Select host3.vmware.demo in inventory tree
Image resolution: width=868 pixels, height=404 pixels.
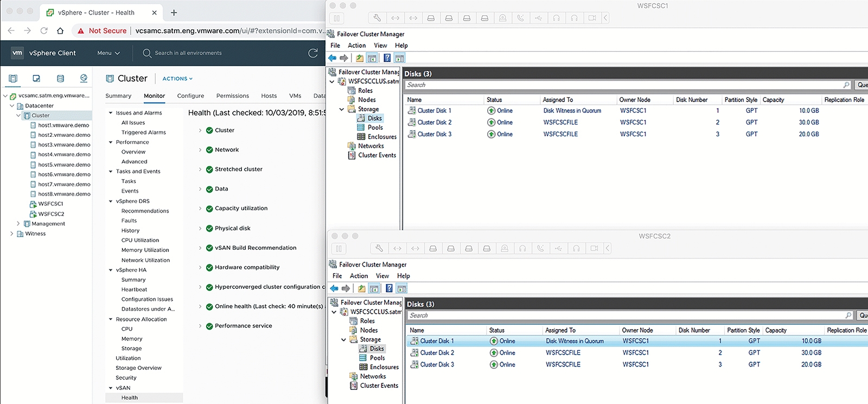[x=64, y=145]
